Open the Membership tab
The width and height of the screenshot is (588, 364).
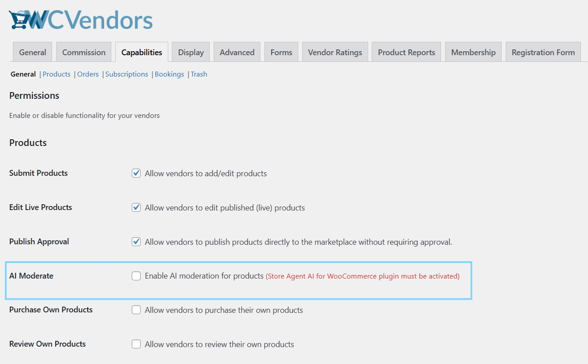coord(473,53)
